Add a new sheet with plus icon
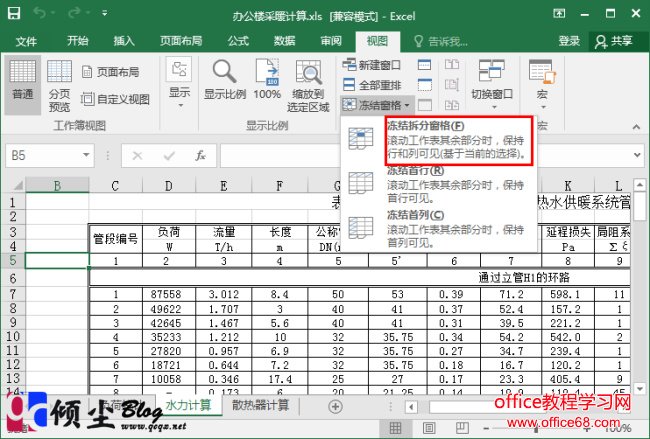Viewport: 650px width, 439px height. point(335,407)
